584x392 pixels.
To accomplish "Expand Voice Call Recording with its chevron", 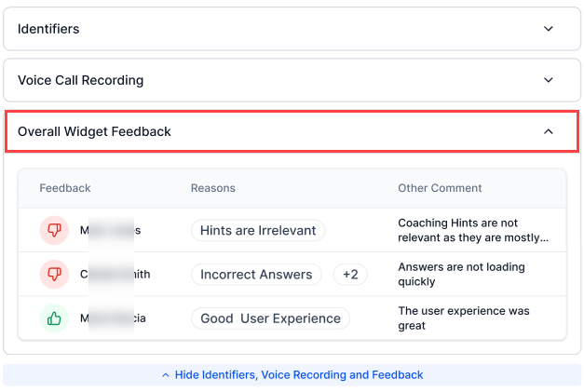I will tap(549, 80).
